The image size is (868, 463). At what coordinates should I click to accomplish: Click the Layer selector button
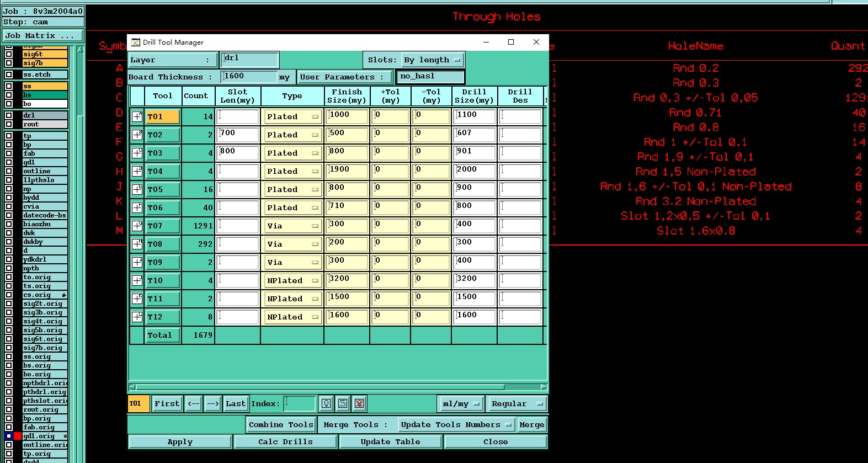(173, 60)
